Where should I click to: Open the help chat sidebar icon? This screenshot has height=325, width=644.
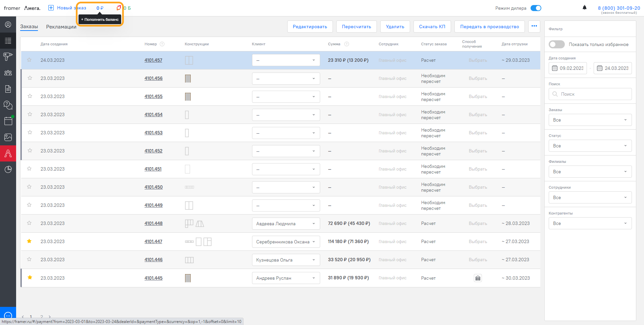click(8, 105)
